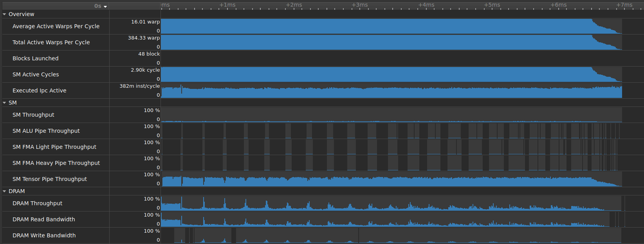The width and height of the screenshot is (644, 244).
Task: Select the Executed Ipc Active row
Action: pos(39,90)
